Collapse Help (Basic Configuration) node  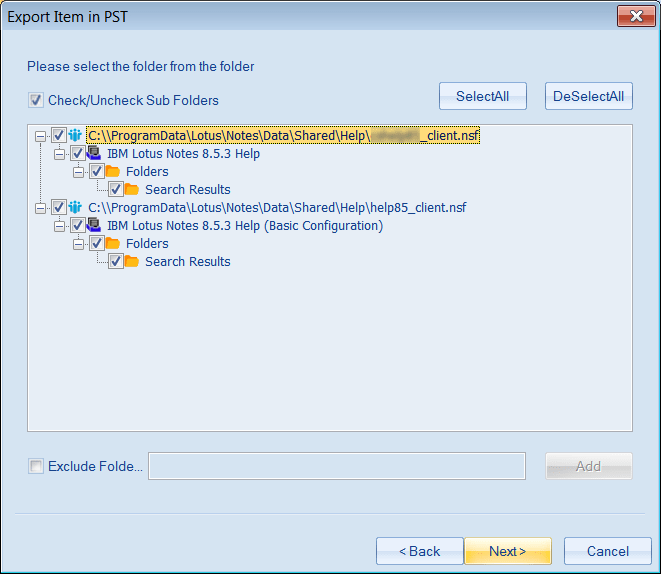coord(59,226)
